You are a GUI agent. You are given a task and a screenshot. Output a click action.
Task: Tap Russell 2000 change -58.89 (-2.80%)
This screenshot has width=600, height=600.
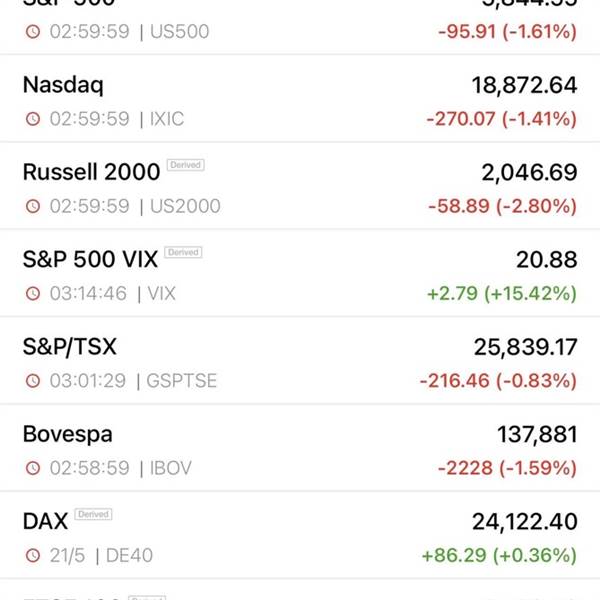point(502,206)
